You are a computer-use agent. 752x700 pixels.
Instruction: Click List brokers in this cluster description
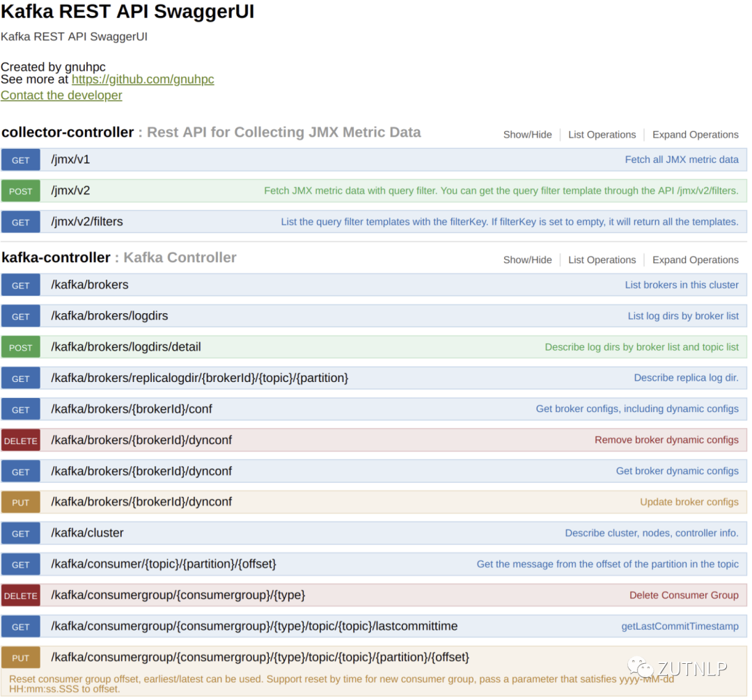tap(682, 285)
